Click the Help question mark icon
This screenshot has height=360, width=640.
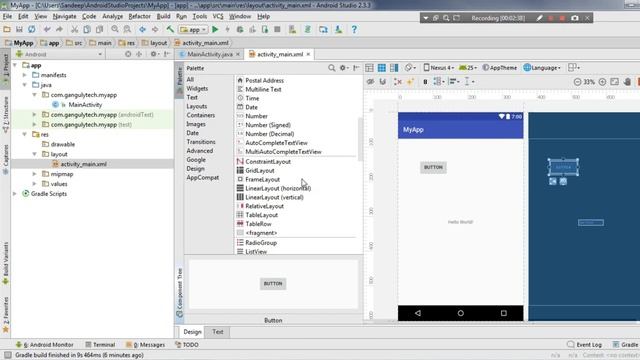click(x=354, y=29)
